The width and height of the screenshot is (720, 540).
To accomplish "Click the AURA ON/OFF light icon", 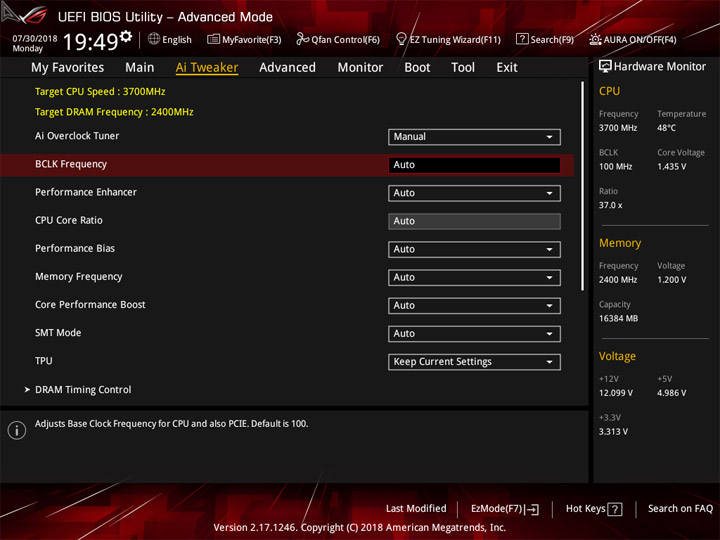I will pos(595,39).
